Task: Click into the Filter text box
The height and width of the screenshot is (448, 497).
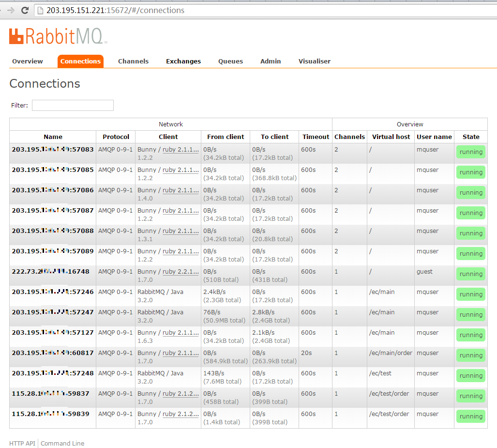Action: (73, 105)
